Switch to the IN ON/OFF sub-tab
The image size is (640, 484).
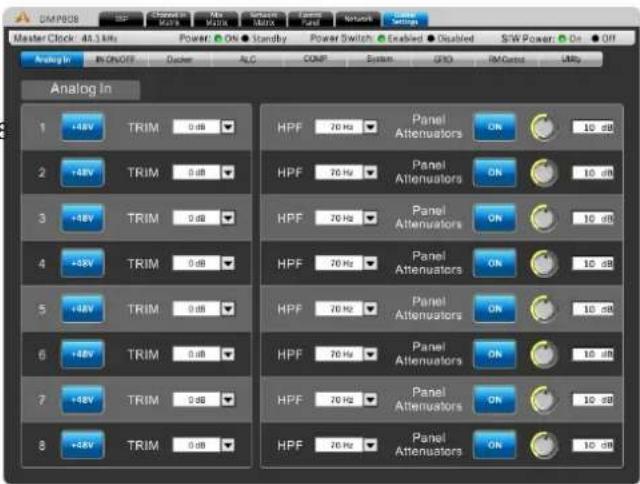[x=116, y=60]
